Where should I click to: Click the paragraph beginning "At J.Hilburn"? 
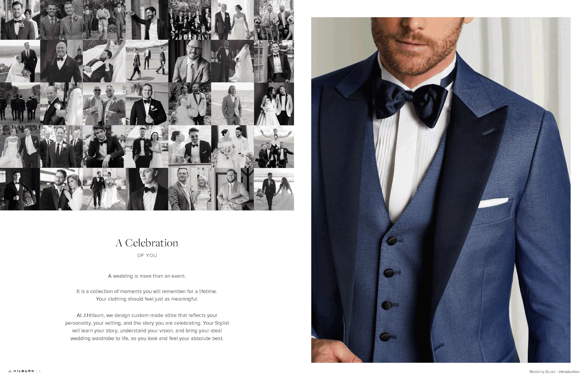147,327
